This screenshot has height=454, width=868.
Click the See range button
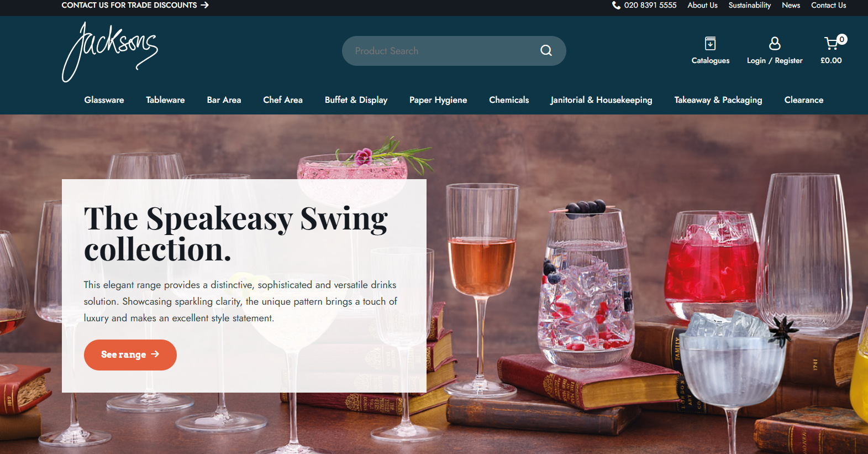pyautogui.click(x=130, y=354)
